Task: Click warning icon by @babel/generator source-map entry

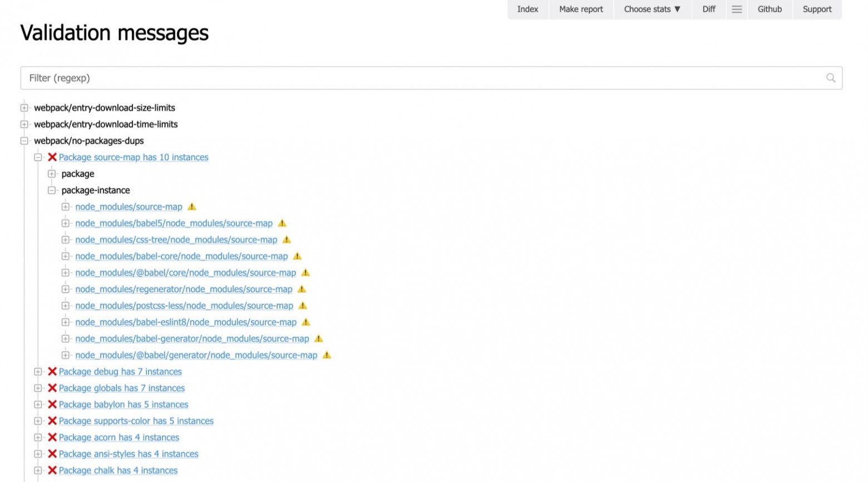Action: pyautogui.click(x=326, y=355)
